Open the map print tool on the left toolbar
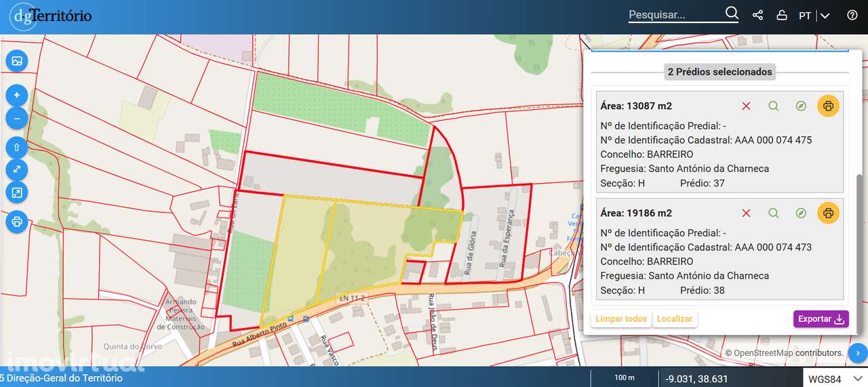Screen dimensions: 868x387 17,222
